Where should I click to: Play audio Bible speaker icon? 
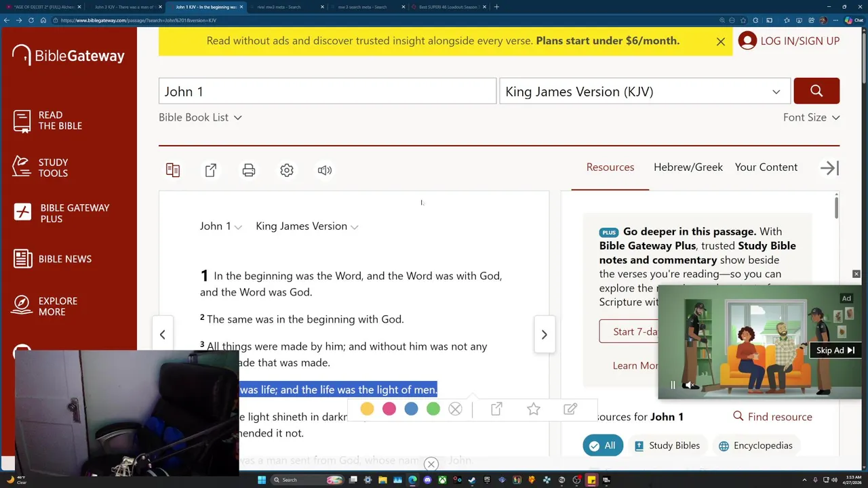click(325, 170)
